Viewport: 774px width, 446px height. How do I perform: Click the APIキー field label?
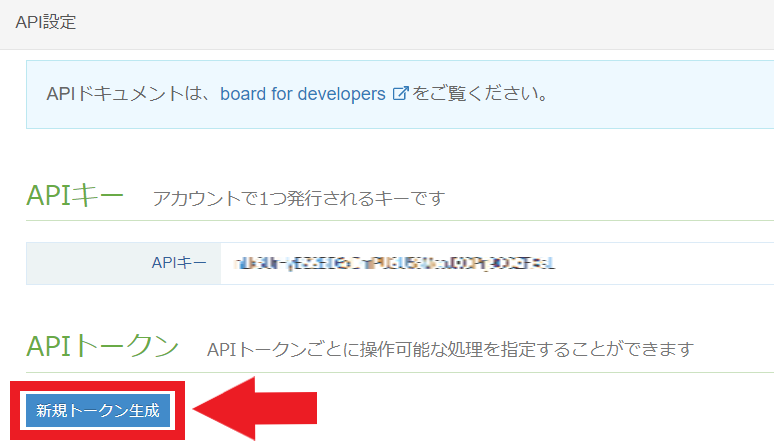coord(179,263)
